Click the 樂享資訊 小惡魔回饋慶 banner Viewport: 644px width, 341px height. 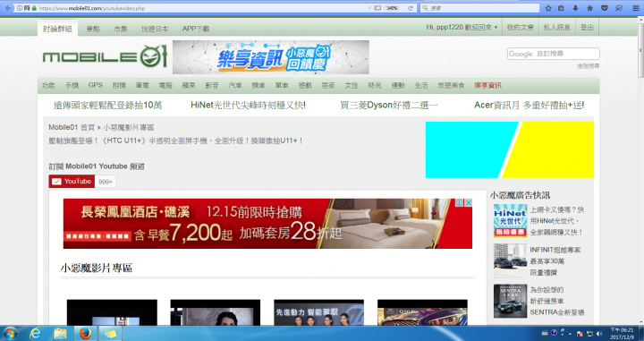[271, 57]
